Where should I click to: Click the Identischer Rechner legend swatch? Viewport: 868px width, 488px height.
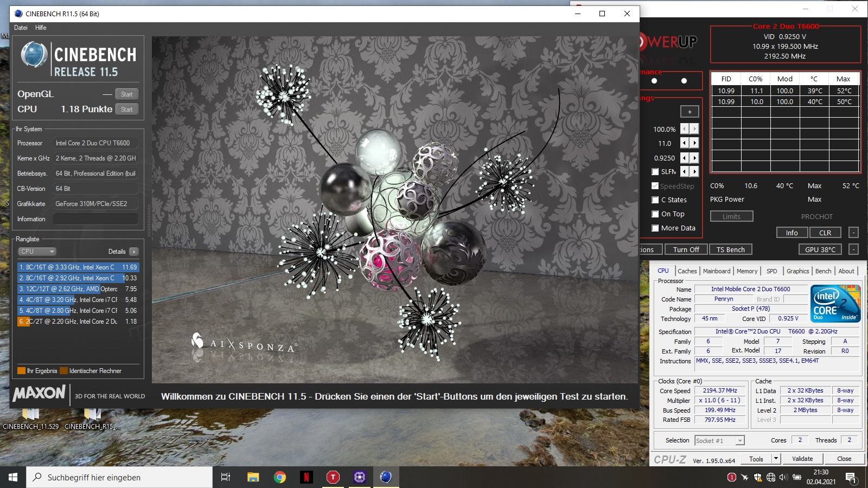[x=63, y=371]
